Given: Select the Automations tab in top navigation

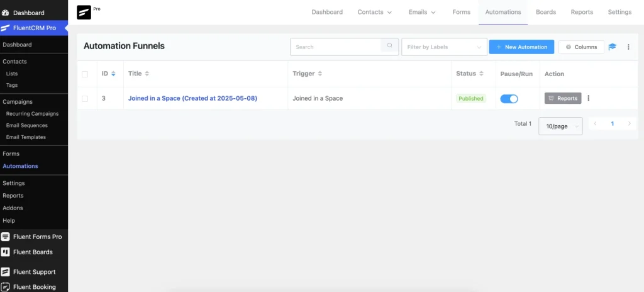Looking at the screenshot, I should click(x=503, y=13).
